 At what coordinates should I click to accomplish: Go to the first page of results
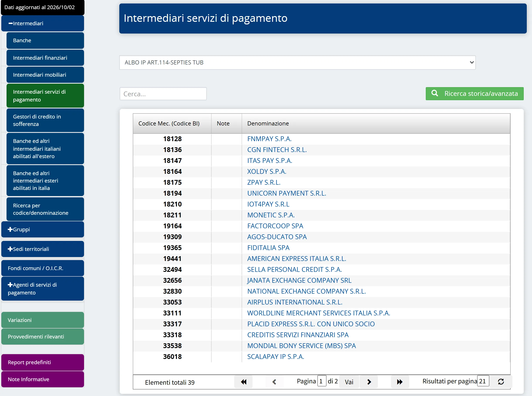tap(243, 382)
